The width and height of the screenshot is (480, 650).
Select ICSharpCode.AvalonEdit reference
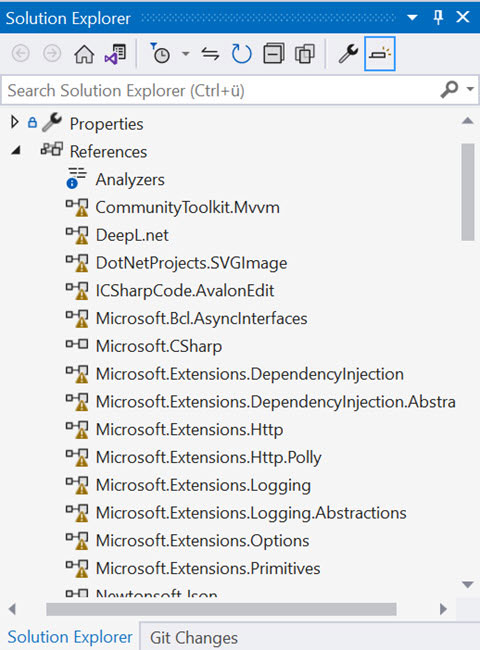click(184, 291)
